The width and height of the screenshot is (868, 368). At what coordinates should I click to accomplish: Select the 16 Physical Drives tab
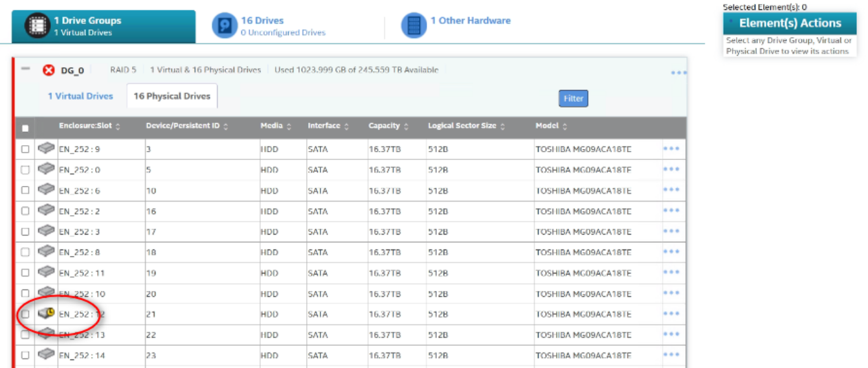(x=172, y=96)
